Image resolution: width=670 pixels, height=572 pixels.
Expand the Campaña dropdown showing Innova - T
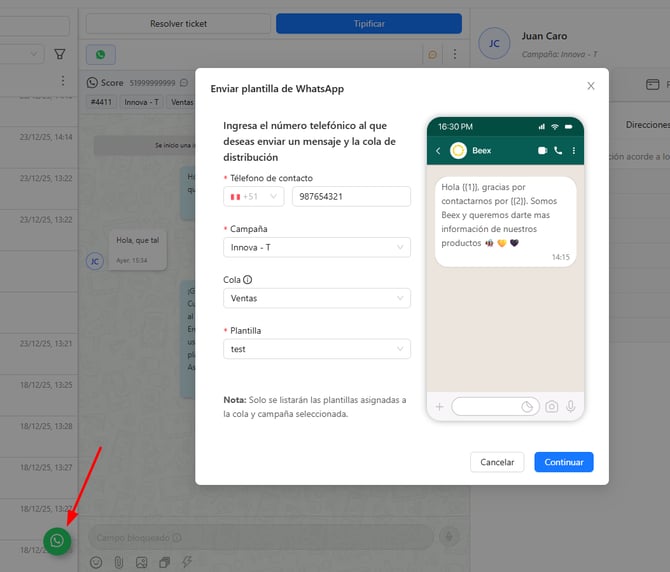(316, 247)
